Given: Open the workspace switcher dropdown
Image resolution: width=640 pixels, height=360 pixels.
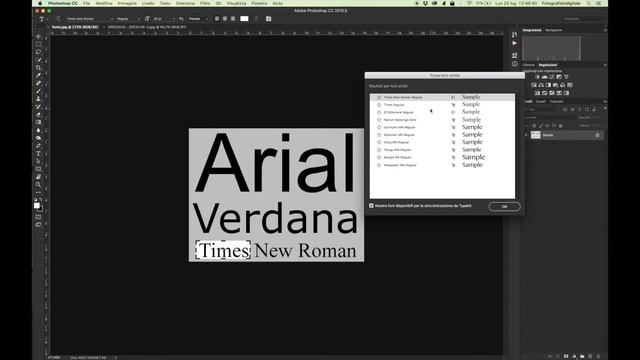Looking at the screenshot, I should click(x=582, y=19).
